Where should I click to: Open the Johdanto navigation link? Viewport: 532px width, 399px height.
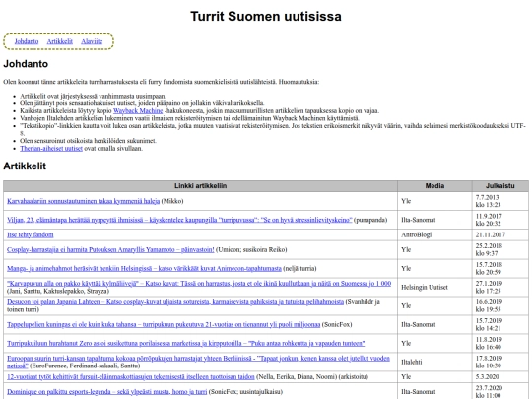[x=27, y=41]
